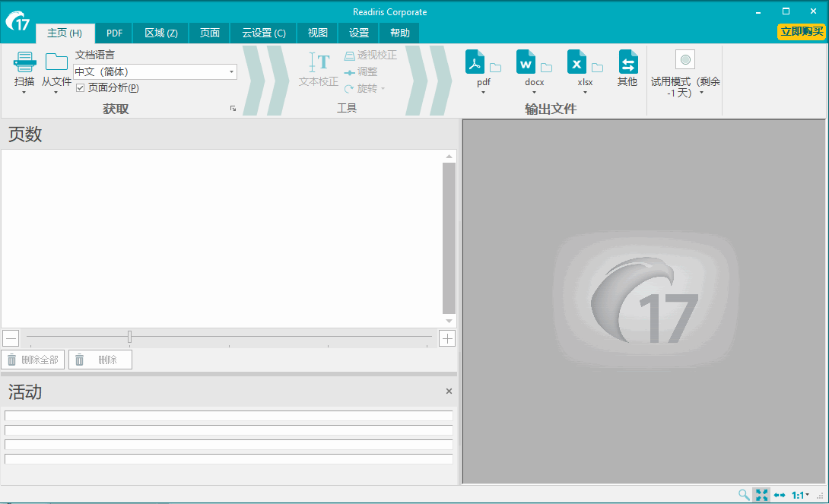Expand the 从文件 dropdown arrow
Screen dimensions: 829x504
click(56, 93)
